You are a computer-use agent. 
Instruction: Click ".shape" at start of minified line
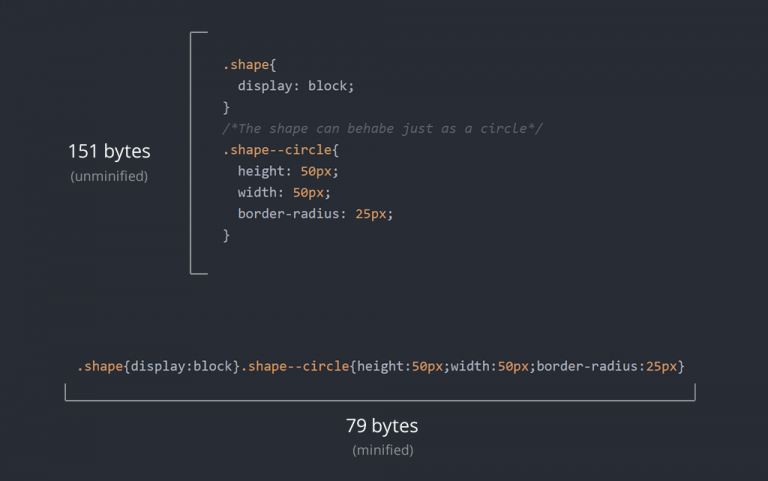(x=100, y=366)
